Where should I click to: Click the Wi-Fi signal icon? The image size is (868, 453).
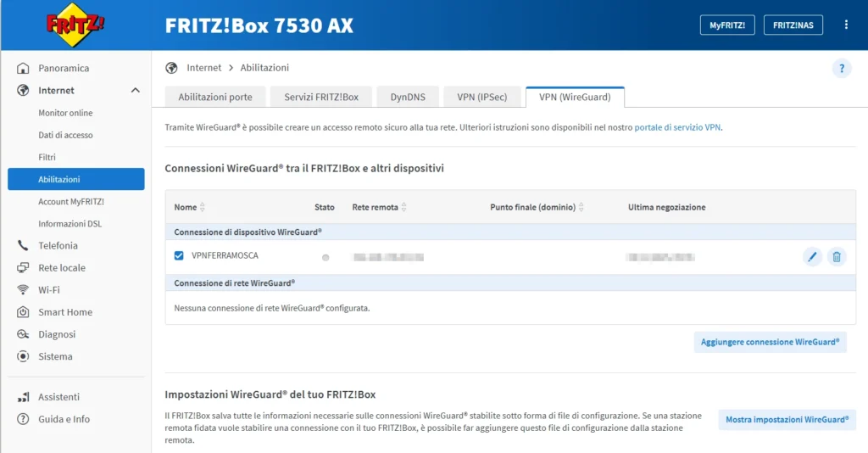pyautogui.click(x=23, y=289)
